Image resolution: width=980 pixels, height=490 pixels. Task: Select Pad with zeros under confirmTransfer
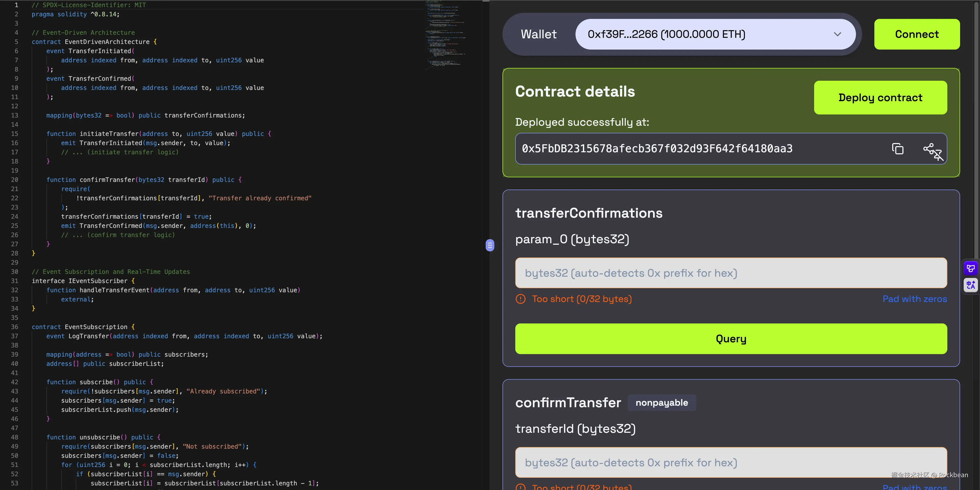[x=915, y=487]
